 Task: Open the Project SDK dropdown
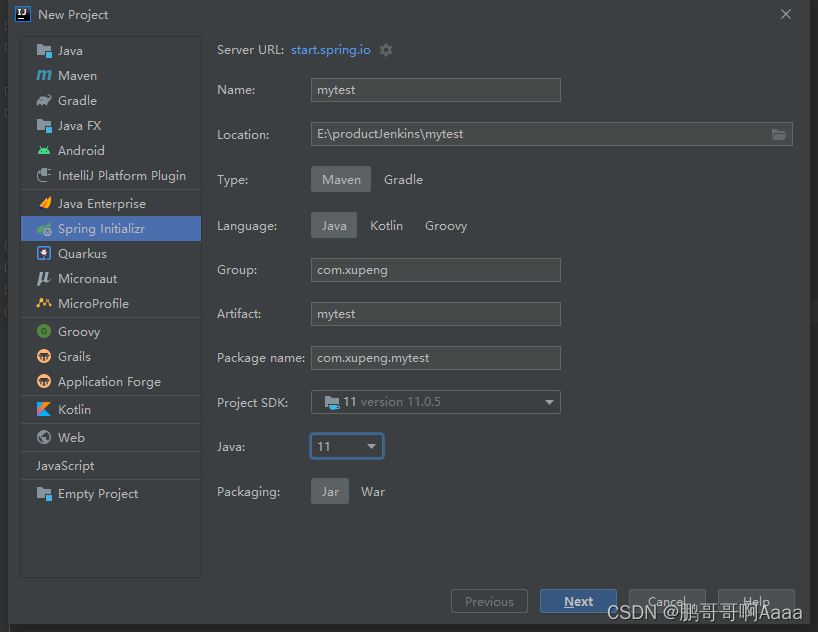tap(436, 402)
